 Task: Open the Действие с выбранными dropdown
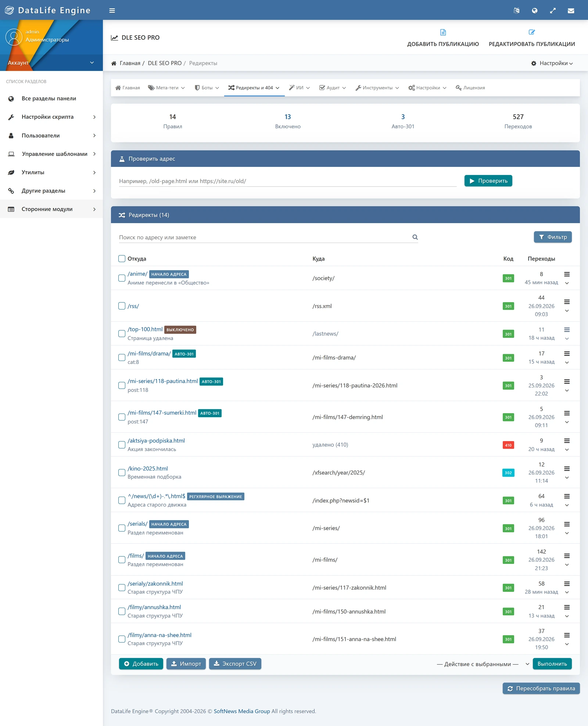(x=483, y=664)
